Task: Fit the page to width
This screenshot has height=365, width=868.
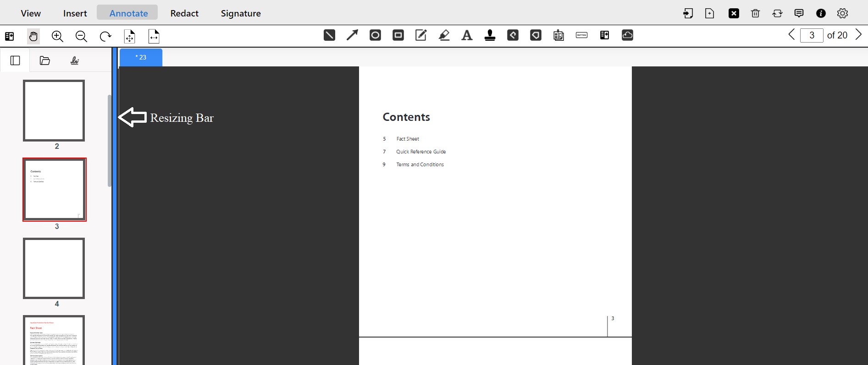Action: 154,36
